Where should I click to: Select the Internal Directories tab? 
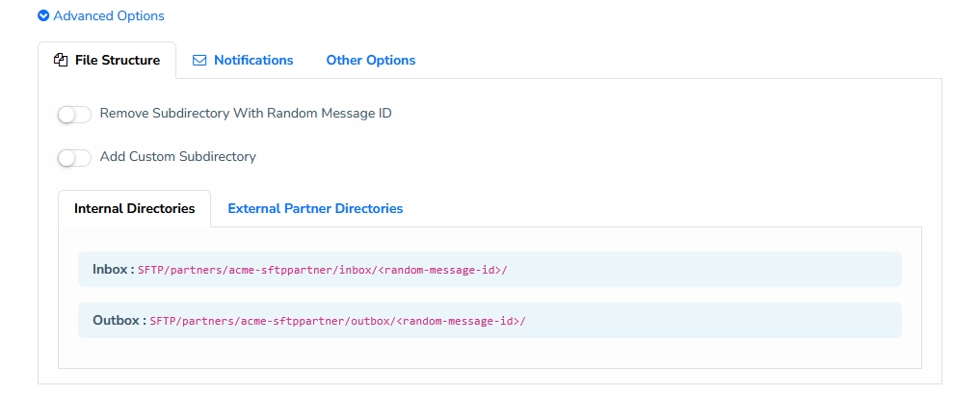coord(134,209)
